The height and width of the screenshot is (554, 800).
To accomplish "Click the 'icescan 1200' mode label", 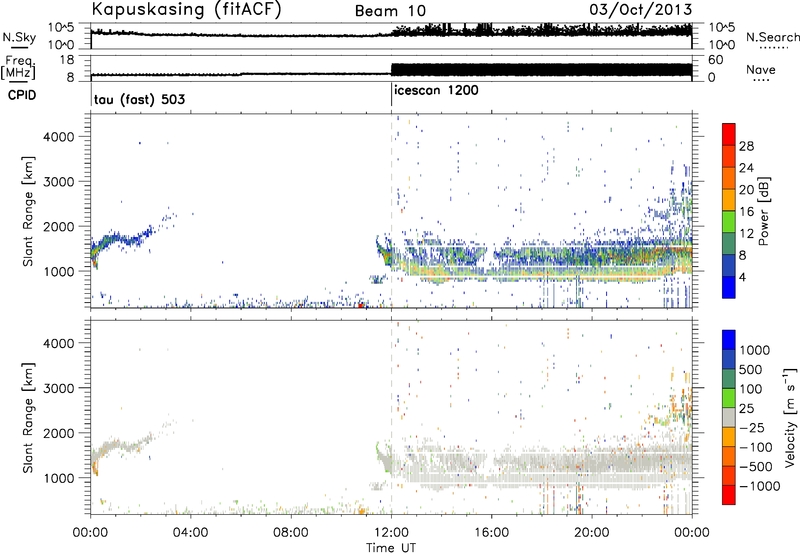I will point(436,91).
